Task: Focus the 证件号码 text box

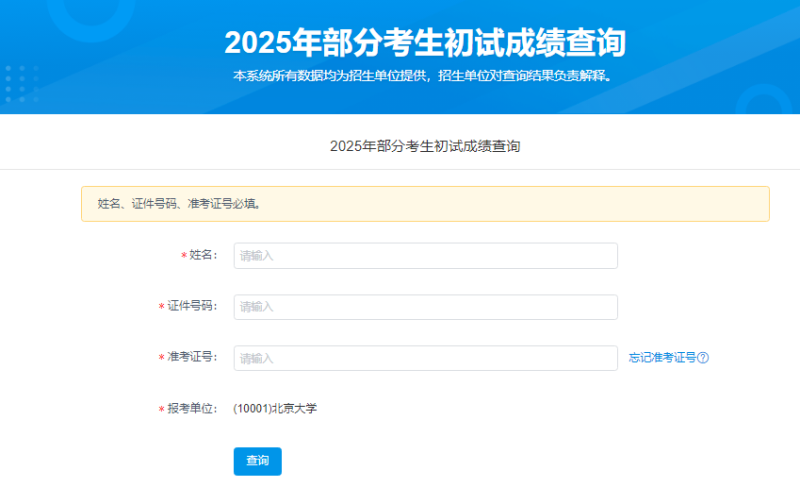Action: pyautogui.click(x=425, y=307)
